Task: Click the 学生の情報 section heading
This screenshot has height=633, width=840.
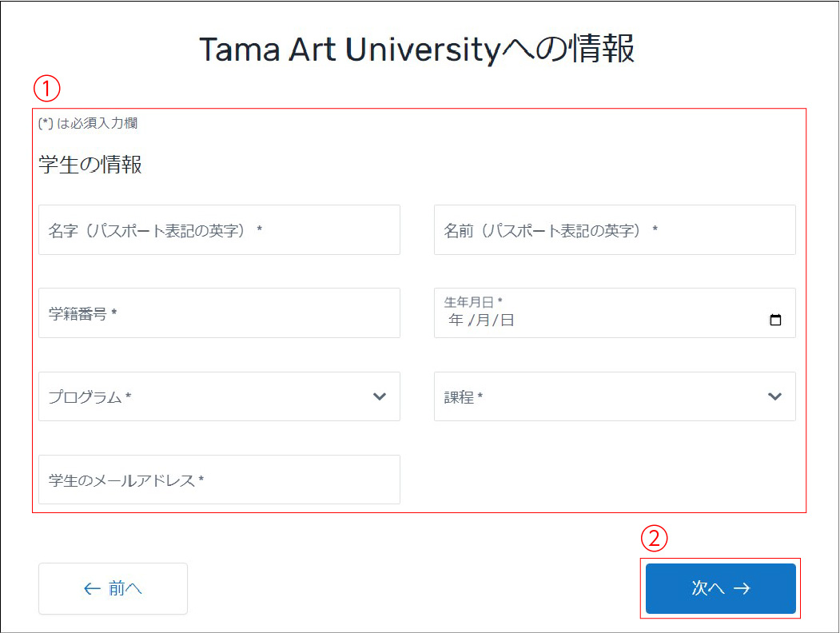Action: [90, 165]
